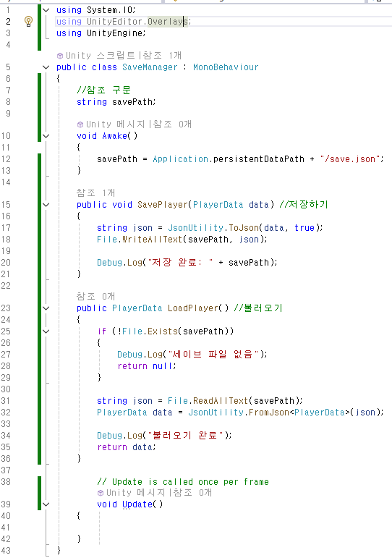
Task: Collapse the if File.Exists block at line 25
Action: pyautogui.click(x=46, y=331)
